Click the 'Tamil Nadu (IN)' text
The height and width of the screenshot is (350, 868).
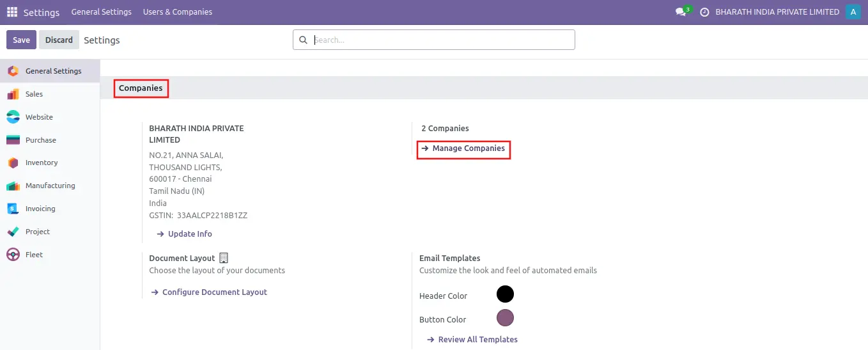[177, 191]
